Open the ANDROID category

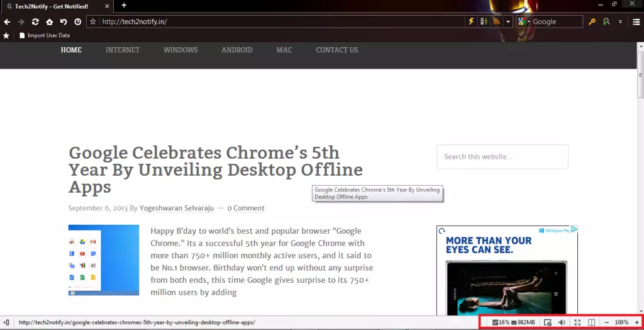(237, 50)
